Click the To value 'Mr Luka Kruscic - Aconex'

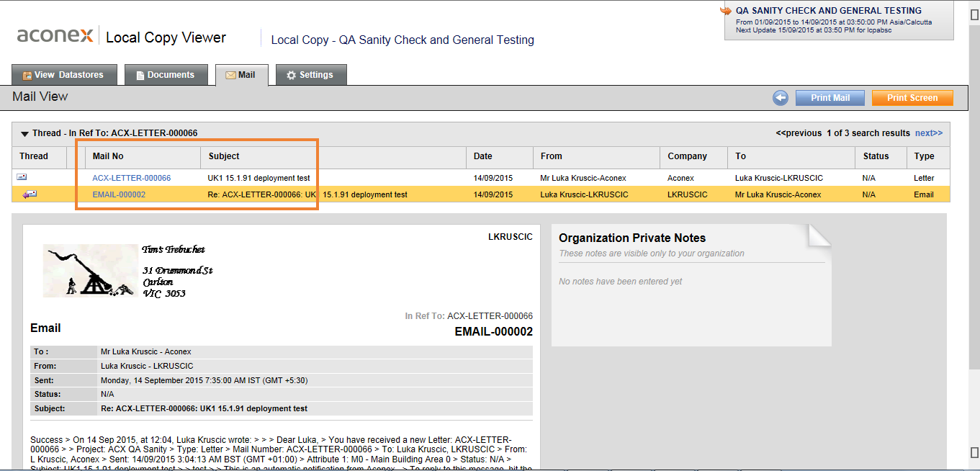pos(146,352)
